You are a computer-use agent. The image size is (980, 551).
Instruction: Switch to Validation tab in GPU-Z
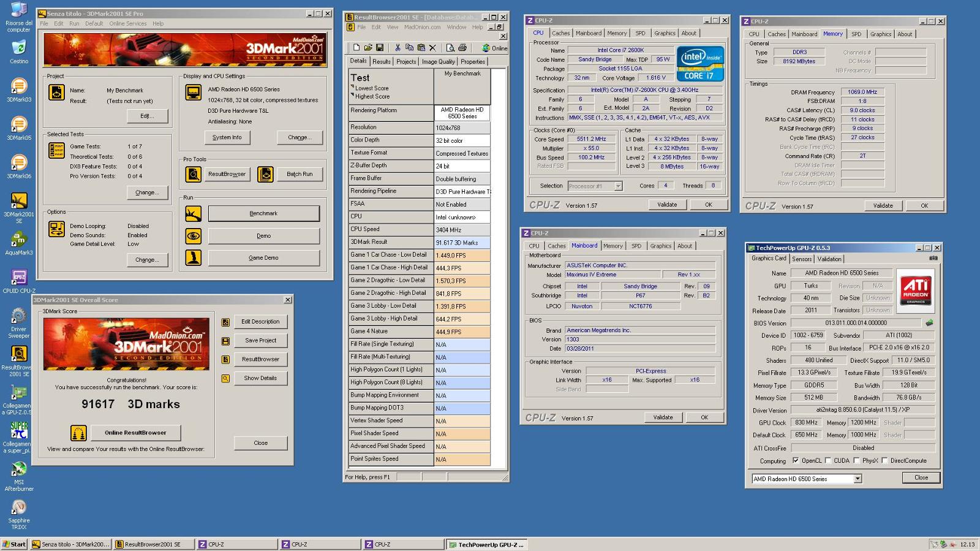(829, 259)
